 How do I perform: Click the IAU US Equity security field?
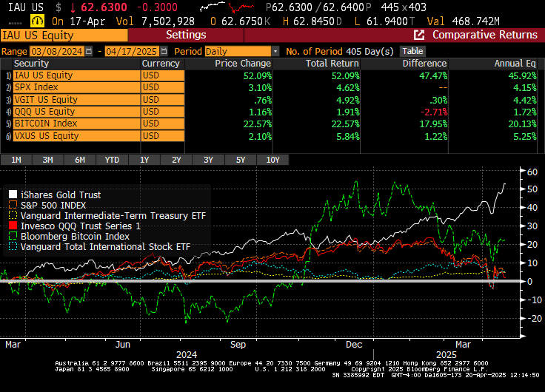76,75
